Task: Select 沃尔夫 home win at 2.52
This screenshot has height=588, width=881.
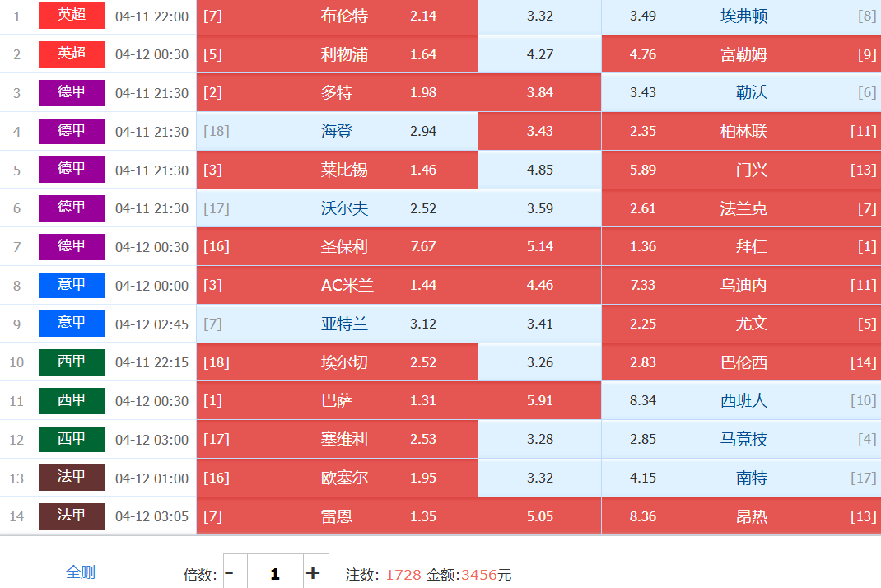Action: click(337, 209)
